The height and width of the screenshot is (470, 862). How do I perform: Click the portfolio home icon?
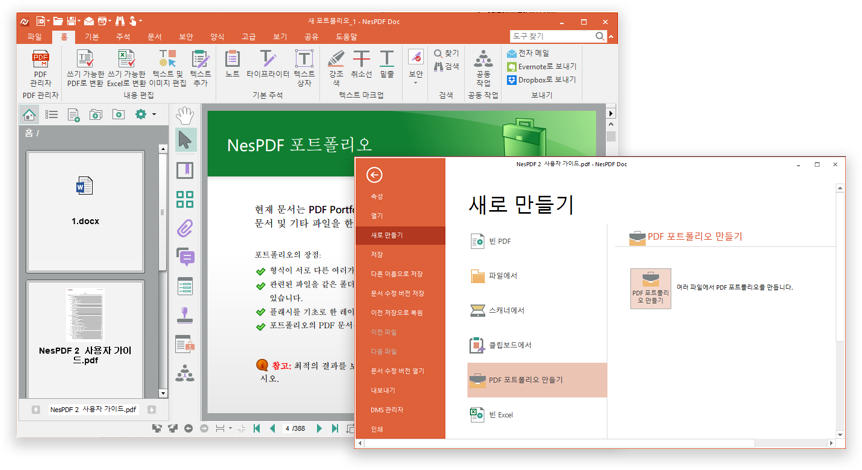(29, 114)
